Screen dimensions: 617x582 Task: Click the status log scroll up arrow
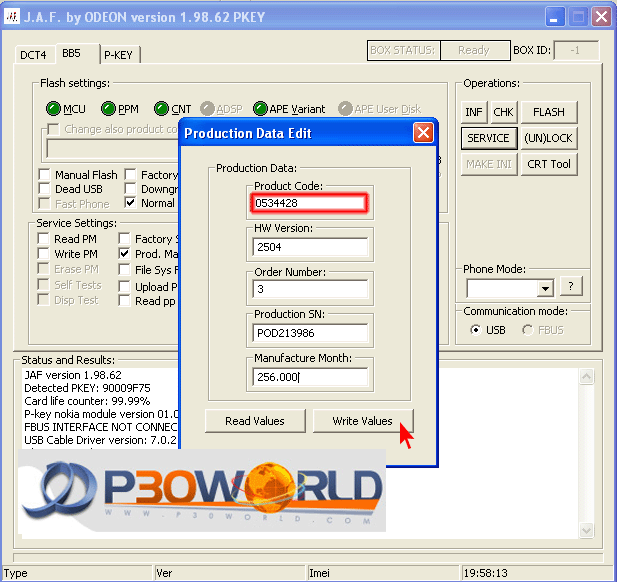pyautogui.click(x=586, y=377)
